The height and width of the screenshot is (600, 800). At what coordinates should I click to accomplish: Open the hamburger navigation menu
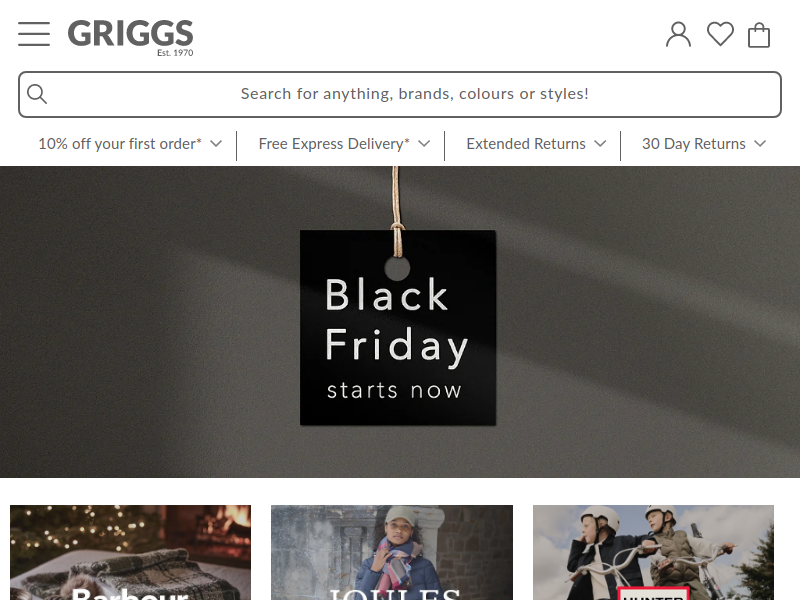[34, 34]
